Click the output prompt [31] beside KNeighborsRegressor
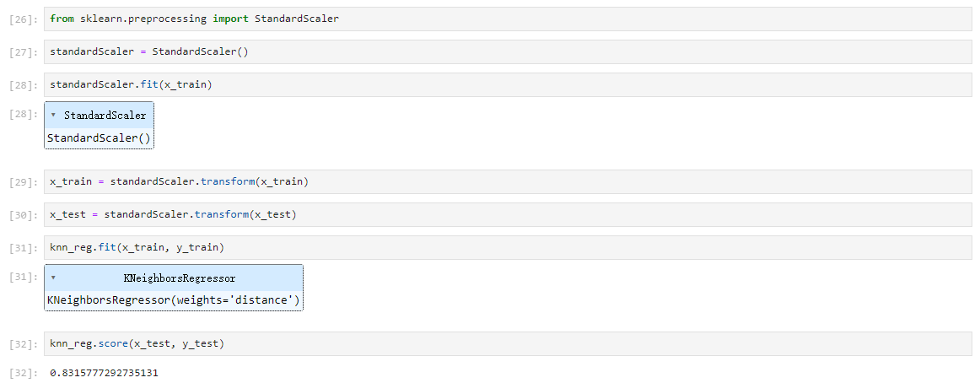This screenshot has height=383, width=980. pos(24,276)
